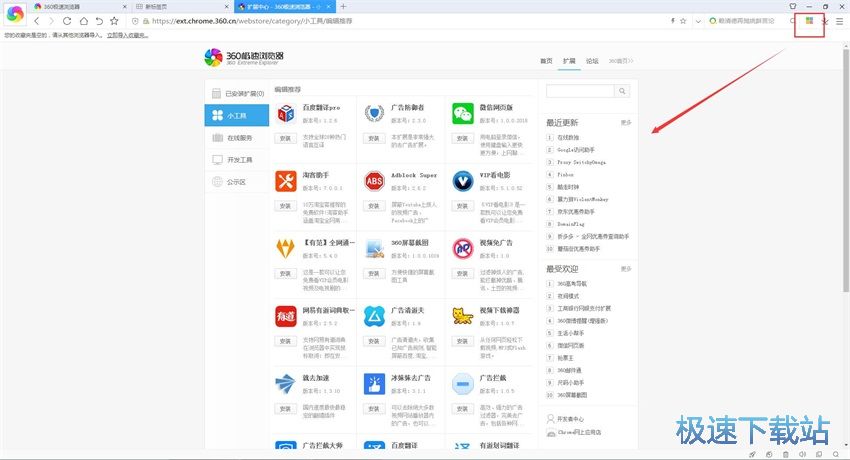Open the Chrome网上应用店 link
Image resolution: width=850 pixels, height=460 pixels.
pyautogui.click(x=579, y=432)
